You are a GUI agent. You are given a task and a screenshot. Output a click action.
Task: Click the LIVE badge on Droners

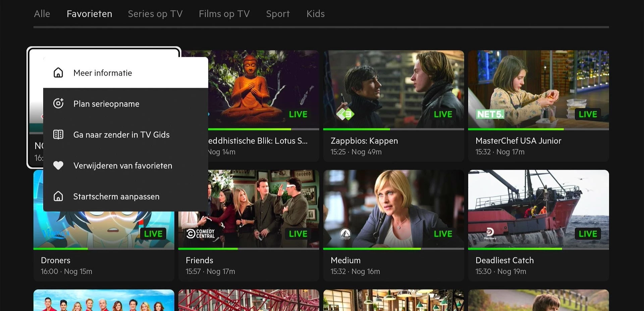coord(153,234)
